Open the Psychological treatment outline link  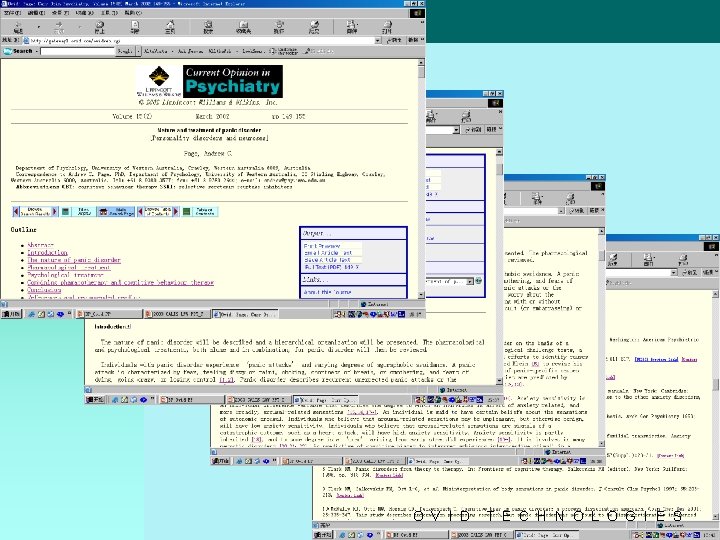click(x=65, y=275)
